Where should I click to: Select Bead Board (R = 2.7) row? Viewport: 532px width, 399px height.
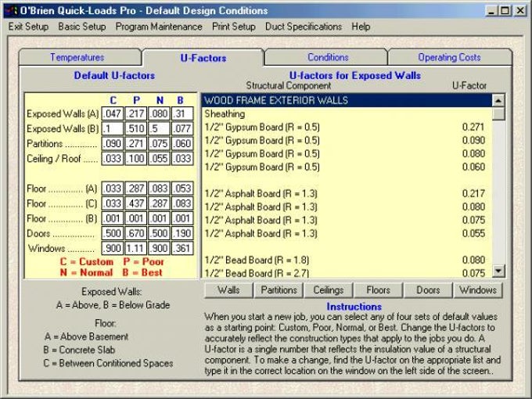[x=347, y=273]
